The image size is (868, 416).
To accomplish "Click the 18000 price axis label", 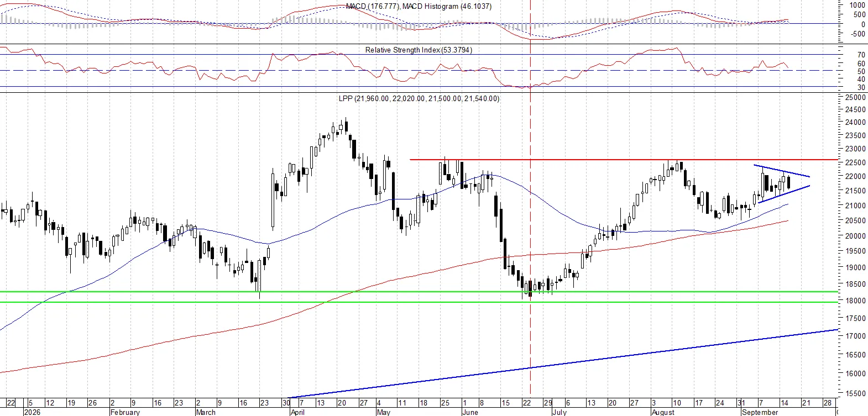I will (x=855, y=301).
